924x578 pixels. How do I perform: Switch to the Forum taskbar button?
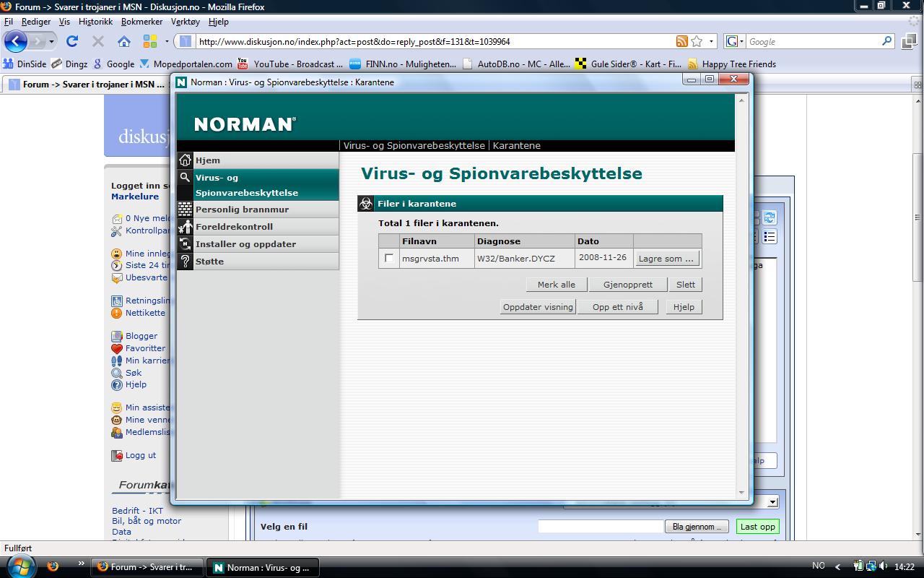147,567
